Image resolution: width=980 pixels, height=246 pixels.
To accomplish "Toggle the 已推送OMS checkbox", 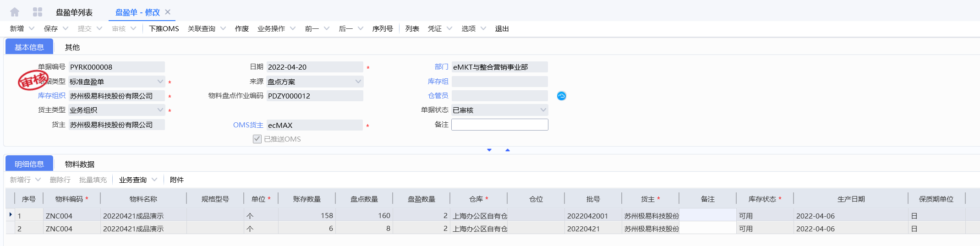I will 257,139.
